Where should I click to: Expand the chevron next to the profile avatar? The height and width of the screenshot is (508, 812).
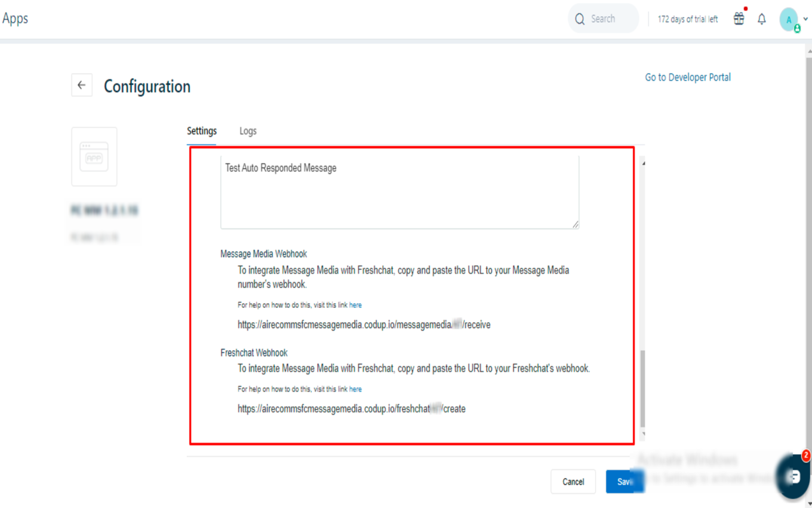point(804,19)
